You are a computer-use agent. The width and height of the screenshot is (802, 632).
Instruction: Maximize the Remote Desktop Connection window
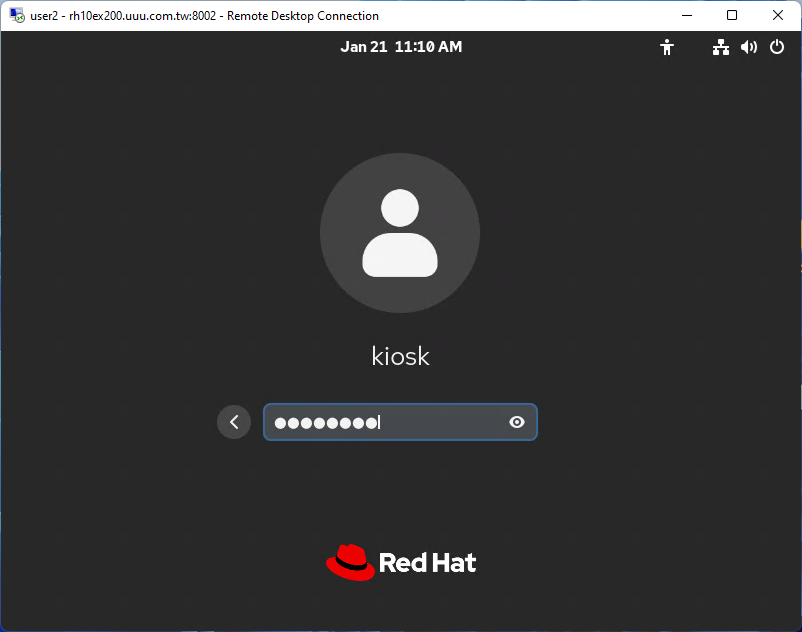732,15
